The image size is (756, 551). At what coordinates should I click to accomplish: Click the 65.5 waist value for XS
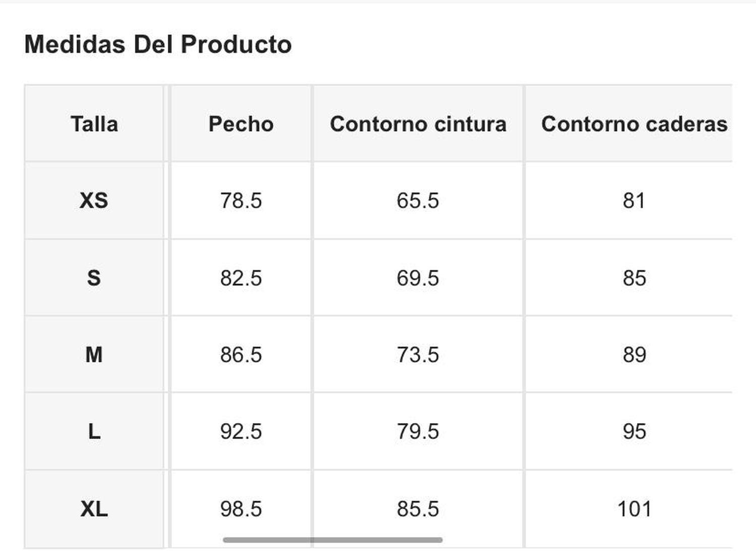pyautogui.click(x=418, y=200)
